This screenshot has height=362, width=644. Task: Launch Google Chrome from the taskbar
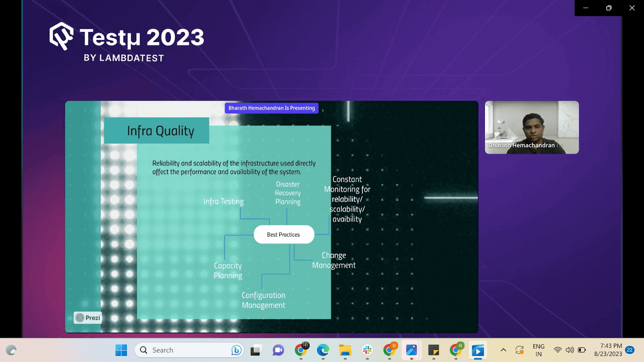301,350
